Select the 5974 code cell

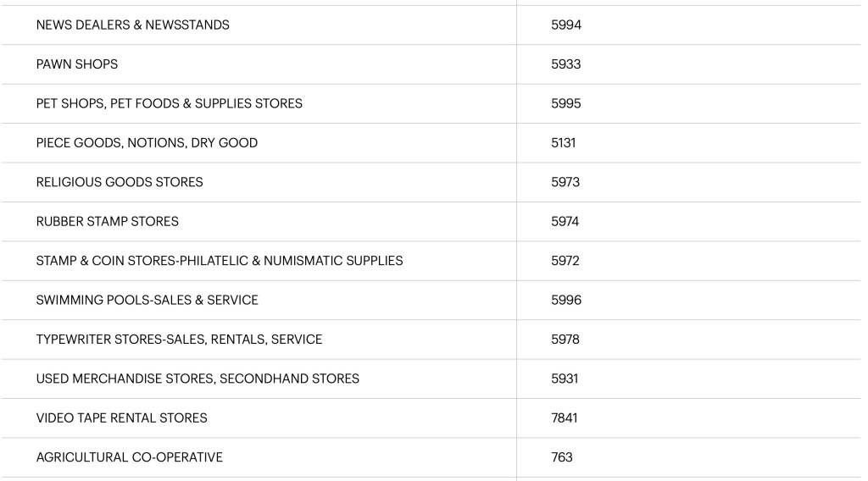point(565,222)
